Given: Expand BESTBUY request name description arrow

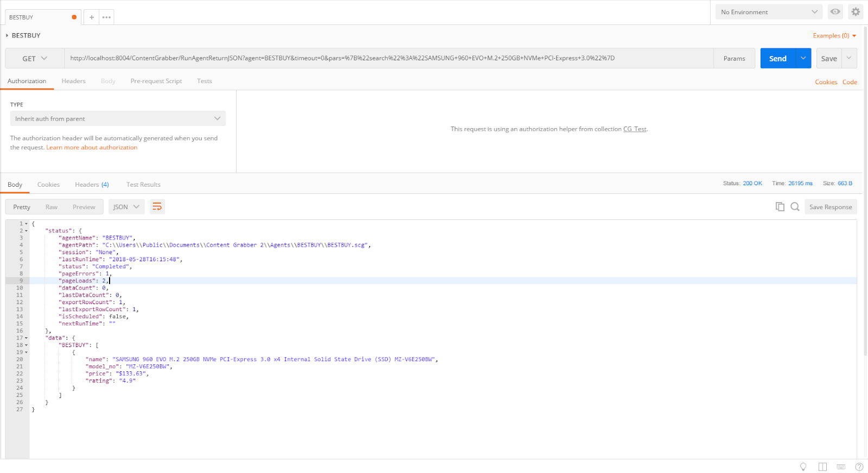Looking at the screenshot, I should (x=7, y=35).
